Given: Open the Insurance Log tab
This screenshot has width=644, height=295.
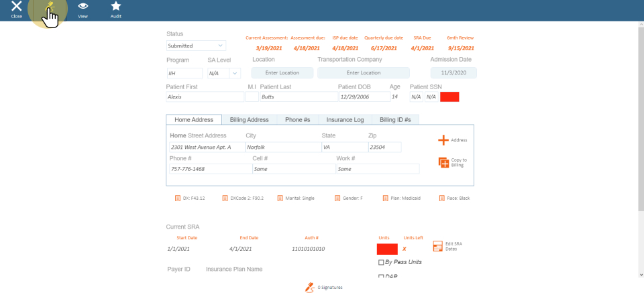Looking at the screenshot, I should pos(345,119).
